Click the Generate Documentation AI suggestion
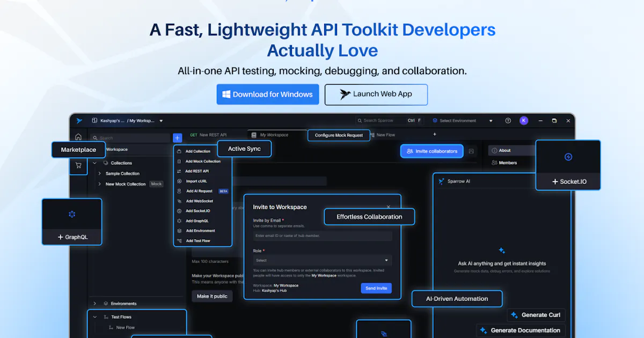The height and width of the screenshot is (338, 644). pos(521,330)
